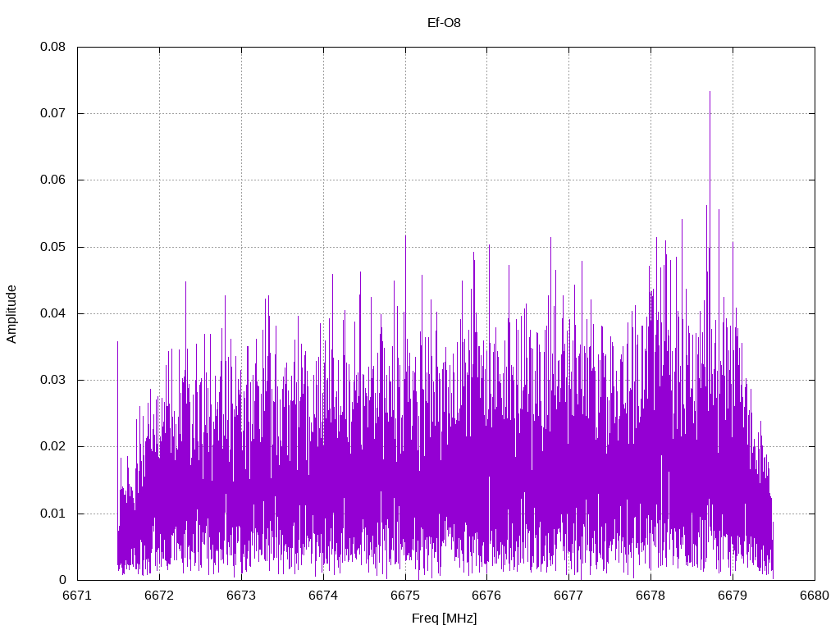Viewport: 840px width, 630px height.
Task: Click the 0.01 y-axis tick label
Action: point(53,514)
